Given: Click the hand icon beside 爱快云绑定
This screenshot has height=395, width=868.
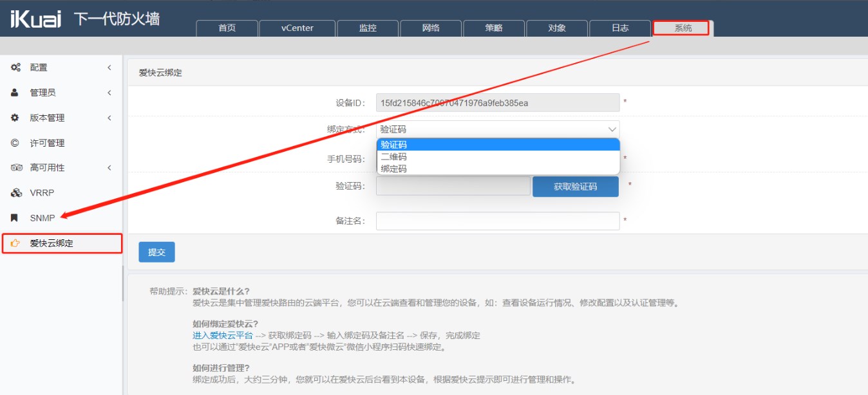Looking at the screenshot, I should coord(15,243).
